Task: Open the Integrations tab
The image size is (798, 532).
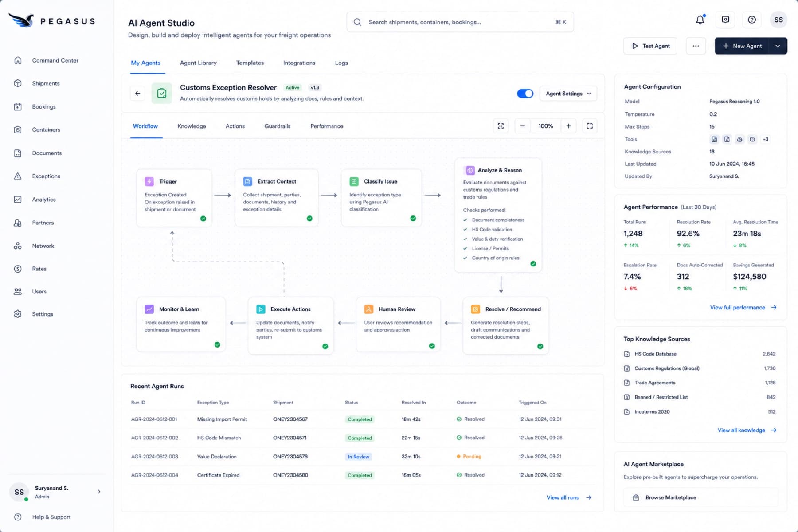Action: coord(299,63)
